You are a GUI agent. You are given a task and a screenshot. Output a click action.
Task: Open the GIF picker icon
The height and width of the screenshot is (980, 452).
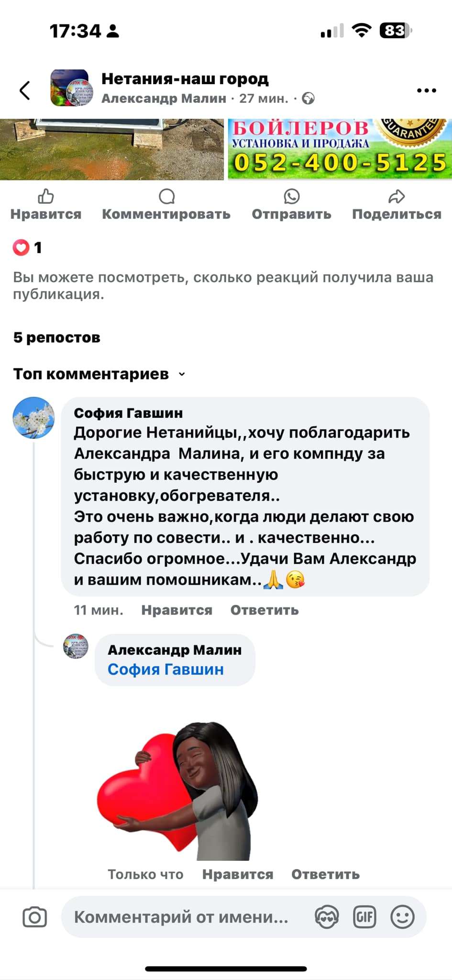(364, 917)
